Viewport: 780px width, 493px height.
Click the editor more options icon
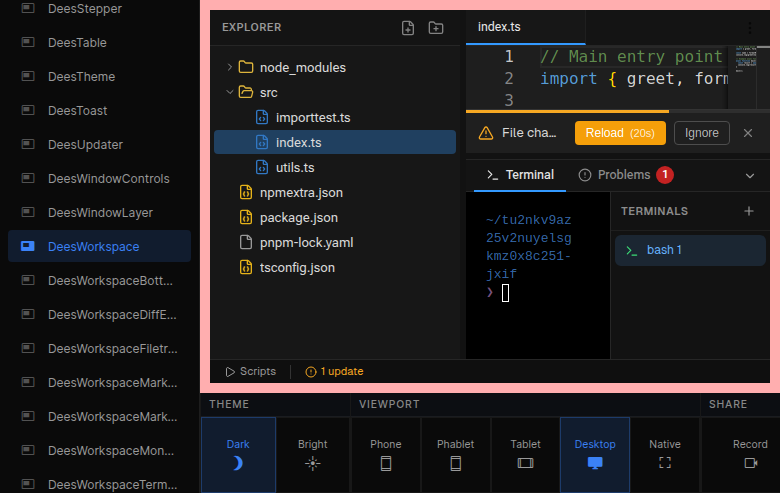point(750,27)
